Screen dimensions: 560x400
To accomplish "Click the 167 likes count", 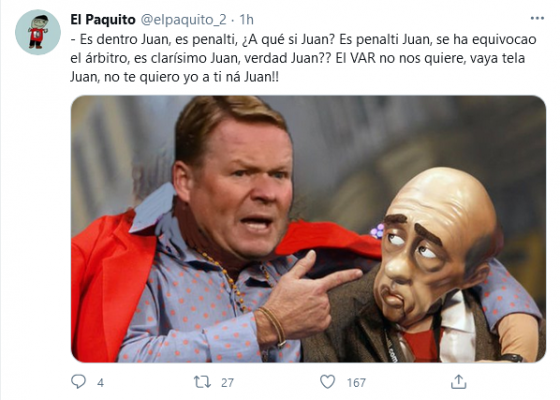I will 356,383.
